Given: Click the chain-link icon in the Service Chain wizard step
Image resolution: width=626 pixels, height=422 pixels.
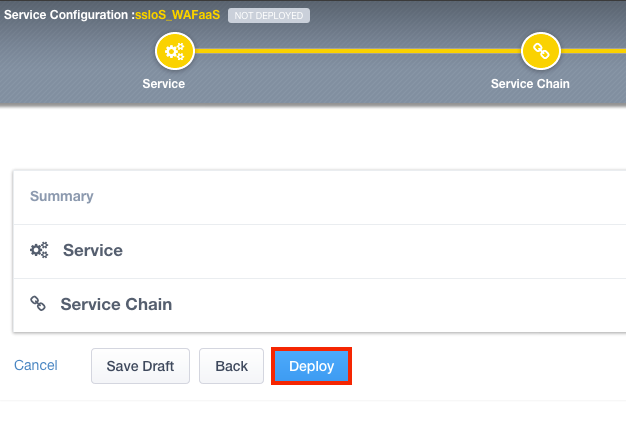Looking at the screenshot, I should 541,51.
